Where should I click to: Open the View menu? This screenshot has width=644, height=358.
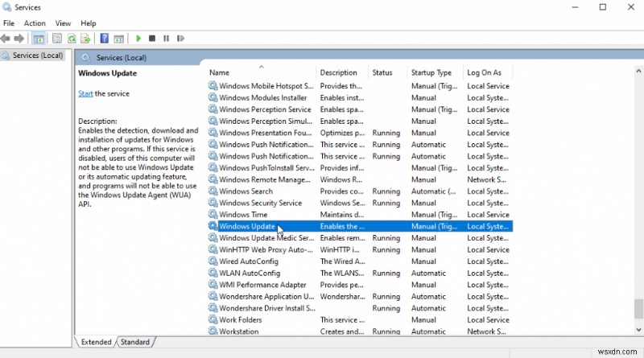click(x=64, y=23)
